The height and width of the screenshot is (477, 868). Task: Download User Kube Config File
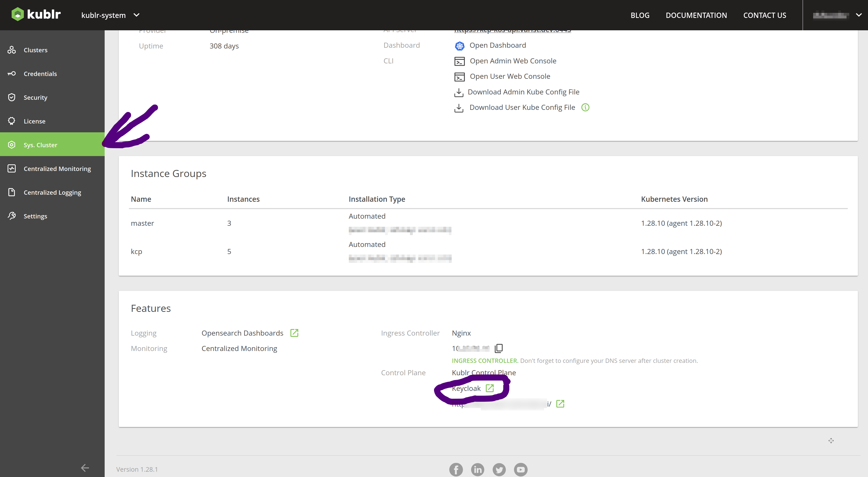point(522,107)
